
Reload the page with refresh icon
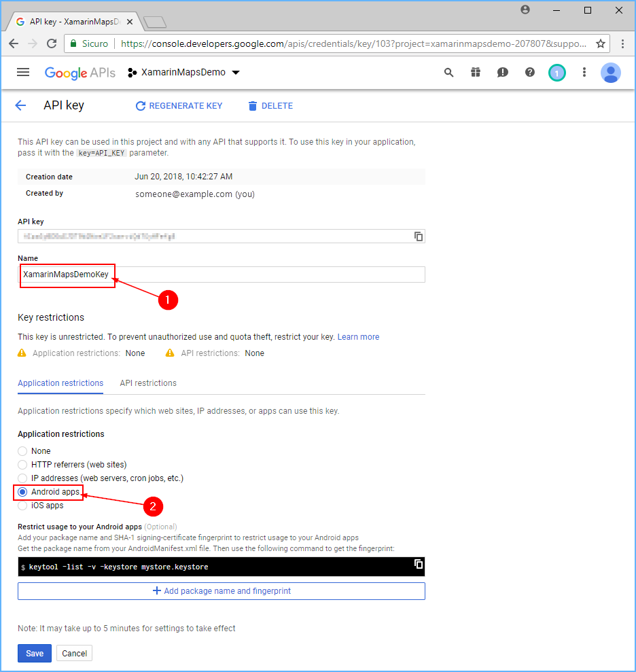[x=52, y=43]
